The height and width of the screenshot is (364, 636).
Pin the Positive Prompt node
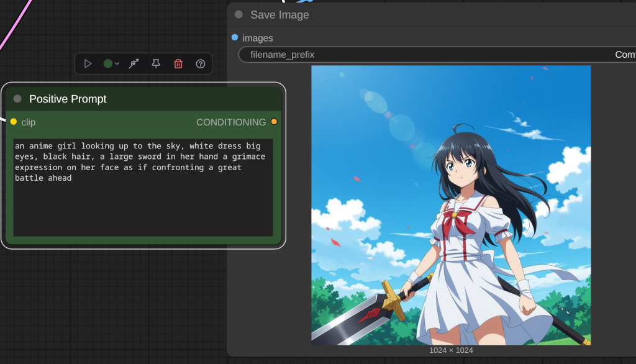(x=156, y=63)
